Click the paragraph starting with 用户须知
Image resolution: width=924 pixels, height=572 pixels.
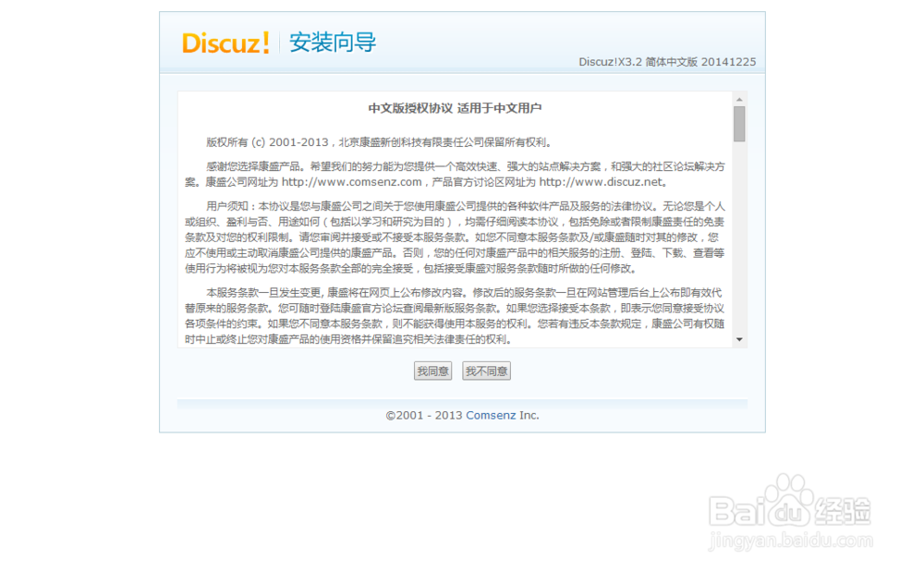point(455,237)
